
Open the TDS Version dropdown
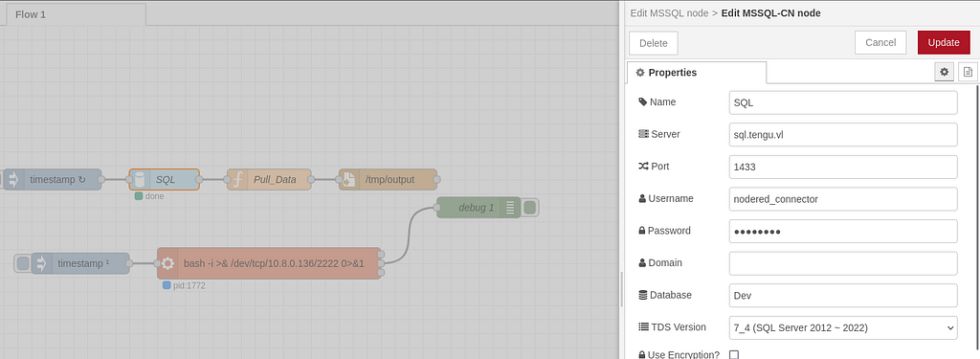click(x=843, y=327)
